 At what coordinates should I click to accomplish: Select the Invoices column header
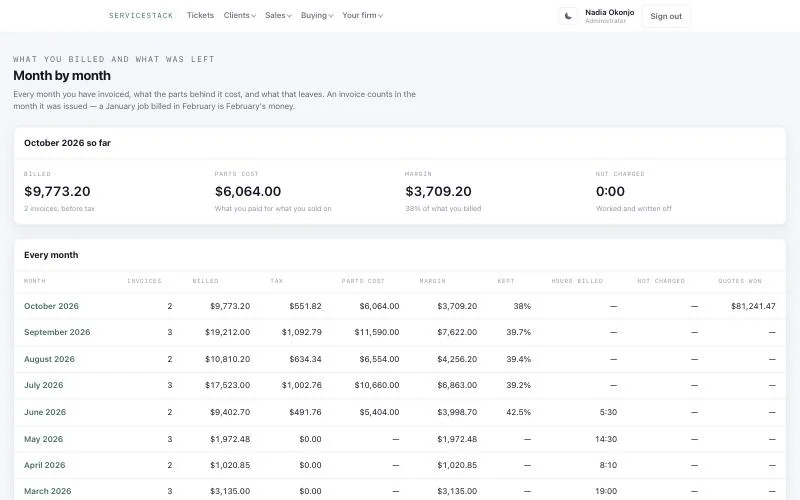pos(144,281)
